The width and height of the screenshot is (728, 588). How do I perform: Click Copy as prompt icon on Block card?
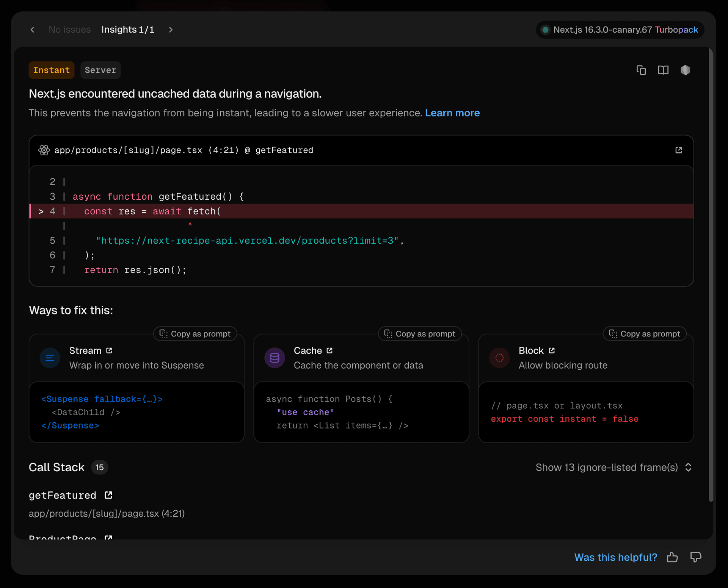[x=613, y=333]
